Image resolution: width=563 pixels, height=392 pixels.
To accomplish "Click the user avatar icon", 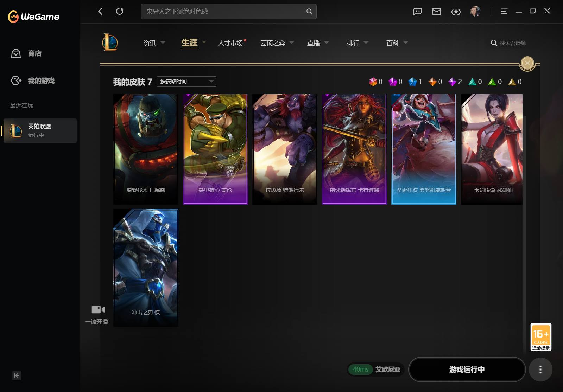I will 475,11.
